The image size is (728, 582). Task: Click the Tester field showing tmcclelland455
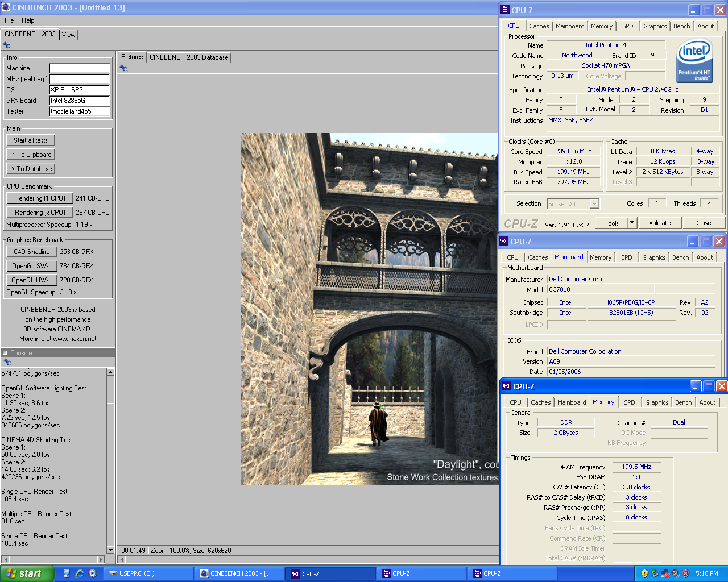pos(79,111)
